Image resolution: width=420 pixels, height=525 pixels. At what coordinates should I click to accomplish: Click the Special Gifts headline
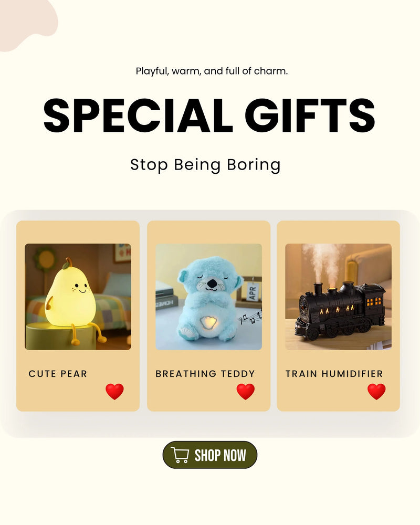[209, 115]
